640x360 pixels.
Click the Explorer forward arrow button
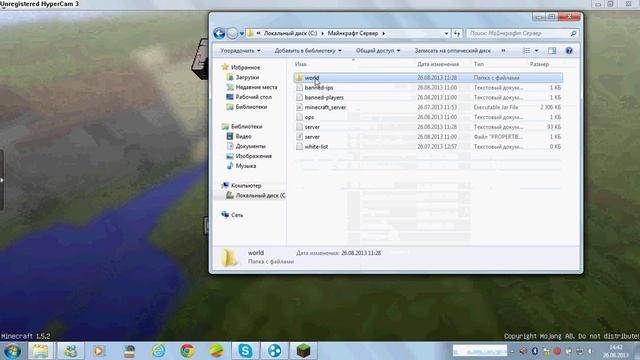[232, 33]
